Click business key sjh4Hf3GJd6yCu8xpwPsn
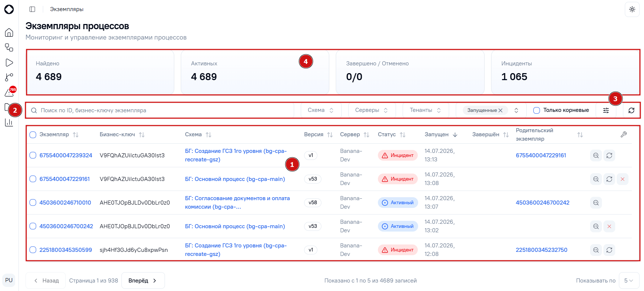Screen dimensions: 644x291 tap(134, 250)
